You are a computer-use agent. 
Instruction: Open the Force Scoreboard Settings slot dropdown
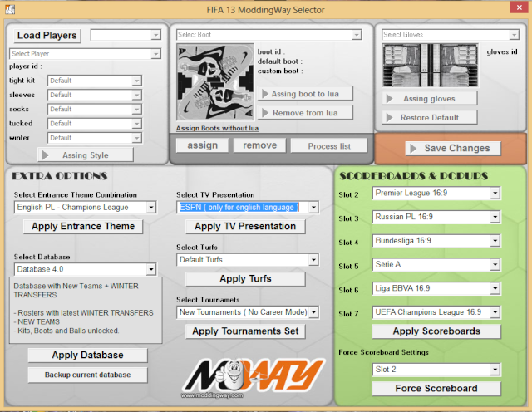pos(436,370)
